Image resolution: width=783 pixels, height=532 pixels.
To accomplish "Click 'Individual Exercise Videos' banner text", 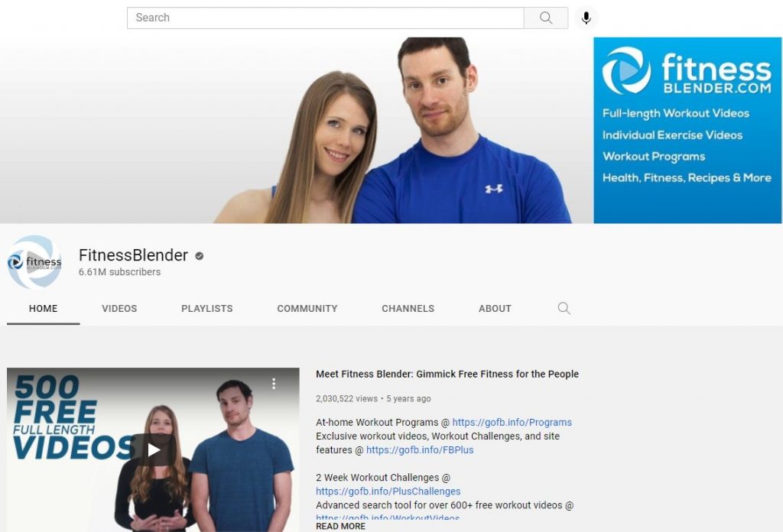I will click(x=672, y=135).
